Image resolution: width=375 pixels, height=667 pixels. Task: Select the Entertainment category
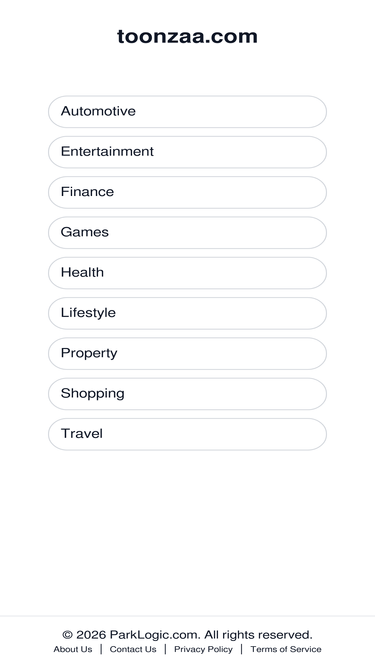tap(187, 152)
